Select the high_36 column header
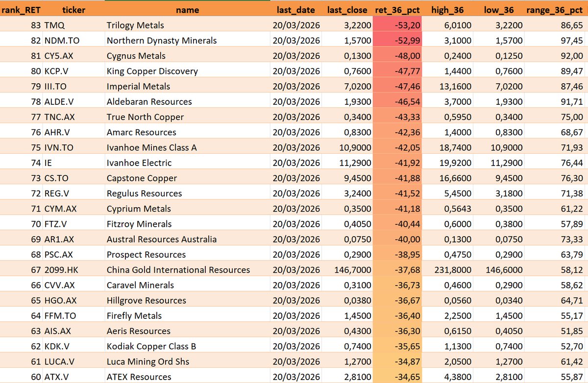The width and height of the screenshot is (588, 383). pyautogui.click(x=448, y=9)
